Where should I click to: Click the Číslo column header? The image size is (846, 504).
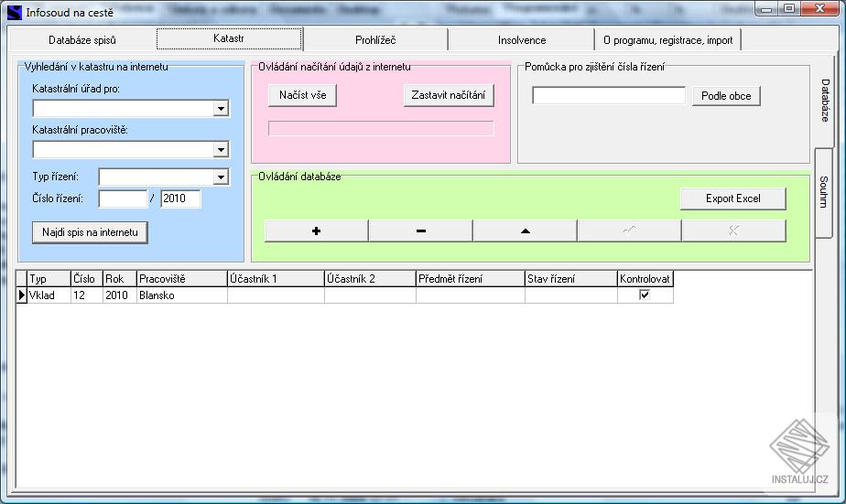tap(87, 279)
